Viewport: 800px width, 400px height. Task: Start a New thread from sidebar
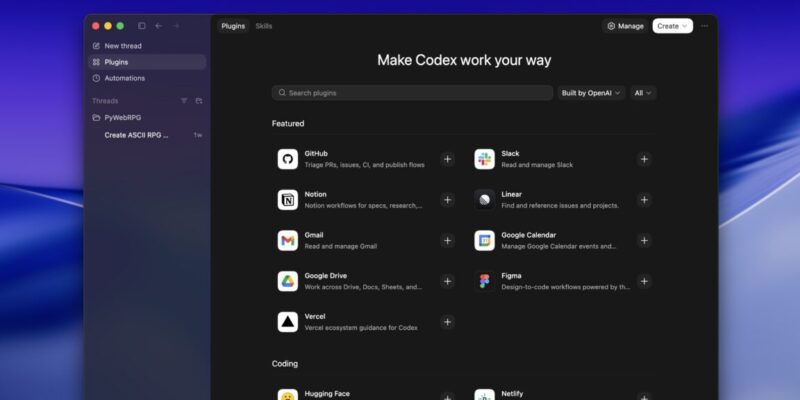[x=147, y=46]
